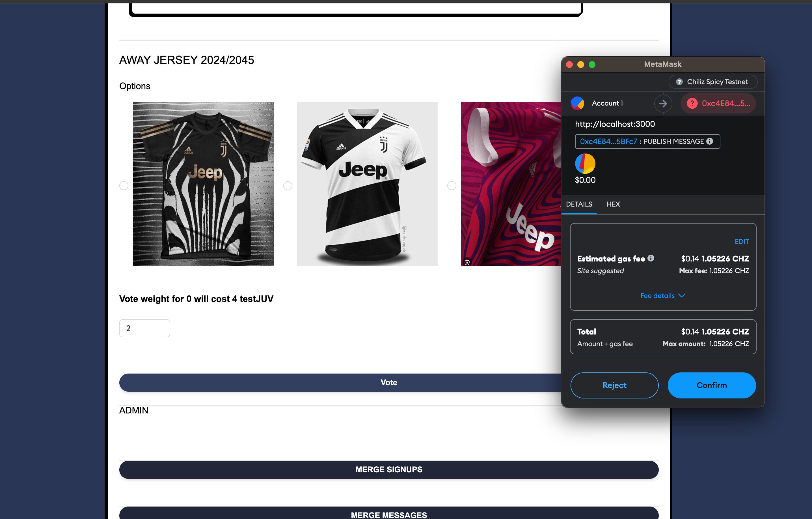Click the Reject button to cancel transaction
Image resolution: width=812 pixels, height=519 pixels.
tap(614, 385)
